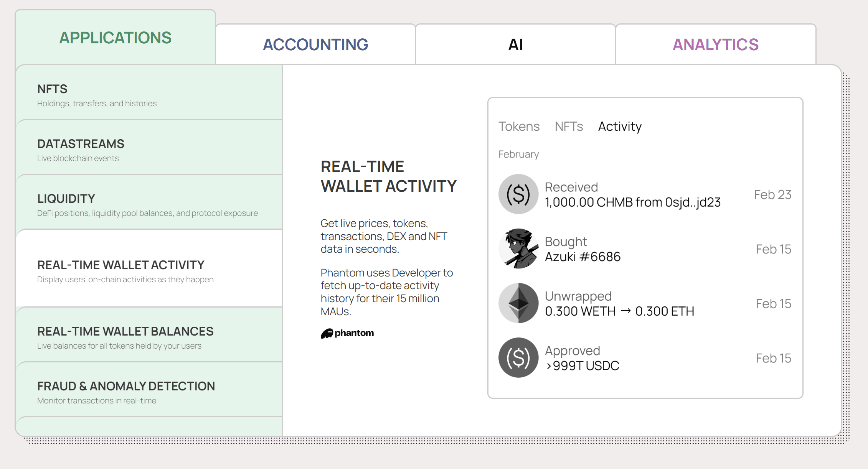Image resolution: width=868 pixels, height=469 pixels.
Task: Open Real-Time Wallet Balances section
Action: (149, 337)
